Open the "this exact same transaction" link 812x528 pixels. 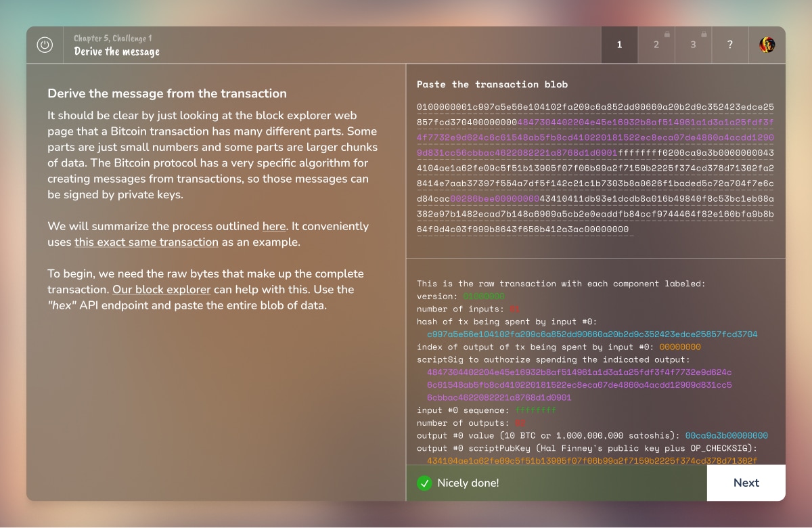pyautogui.click(x=145, y=242)
